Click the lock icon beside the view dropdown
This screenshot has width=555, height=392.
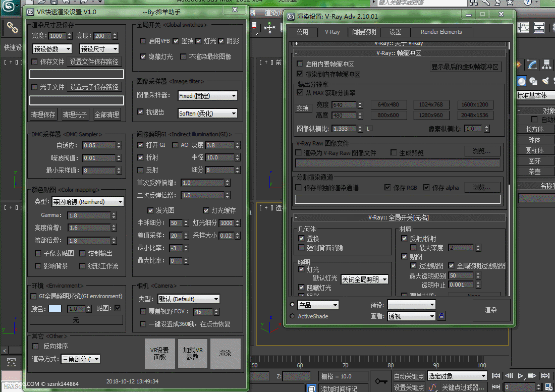coord(442,316)
